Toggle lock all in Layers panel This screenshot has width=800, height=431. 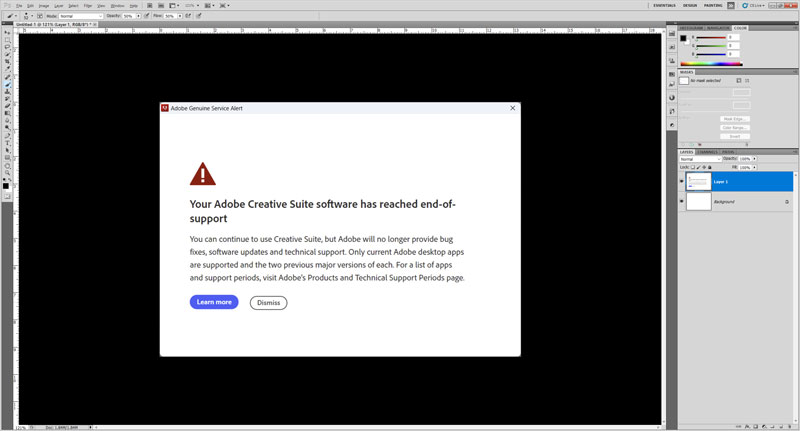click(x=710, y=167)
